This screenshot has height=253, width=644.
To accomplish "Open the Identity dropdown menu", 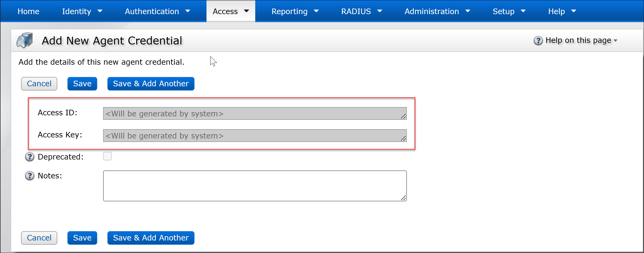I will (x=81, y=11).
